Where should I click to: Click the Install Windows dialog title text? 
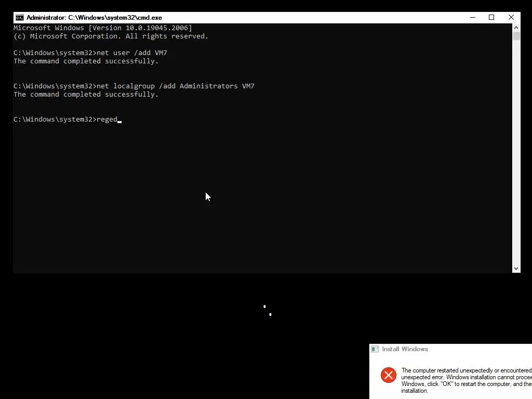[405, 349]
